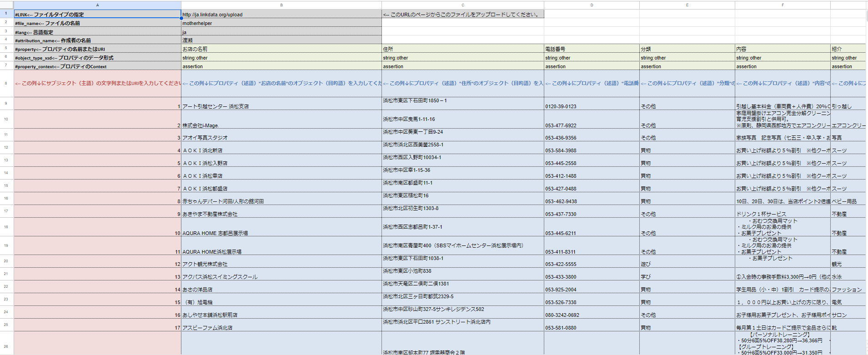The height and width of the screenshot is (355, 868).
Task: Click AQURA HOME浜松展示場 cell
Action: tap(281, 245)
